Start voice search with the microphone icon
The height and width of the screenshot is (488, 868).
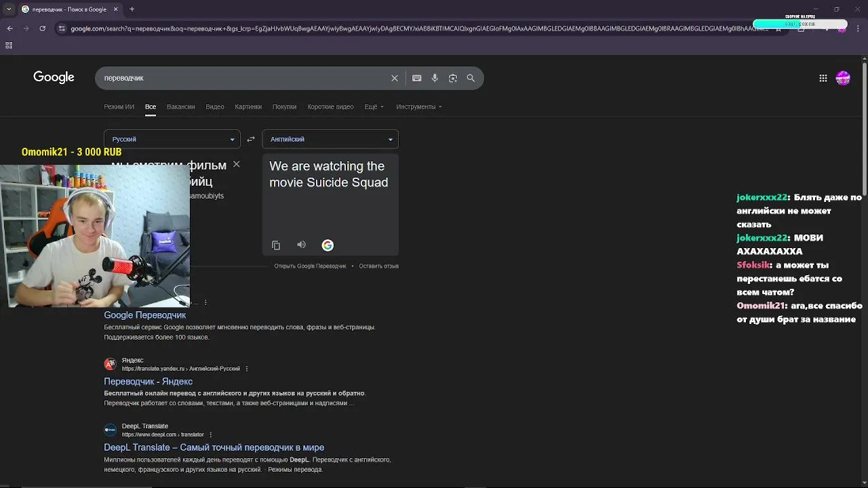(435, 78)
